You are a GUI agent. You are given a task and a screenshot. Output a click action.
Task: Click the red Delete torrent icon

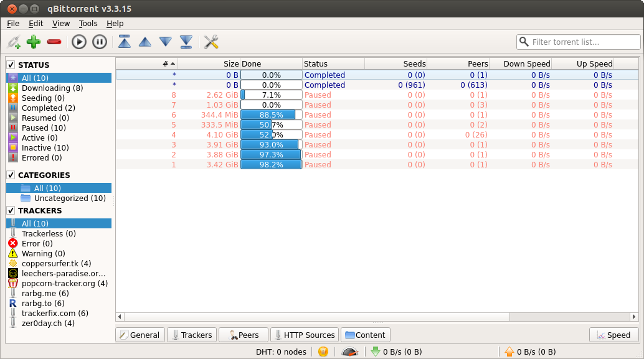pyautogui.click(x=54, y=42)
